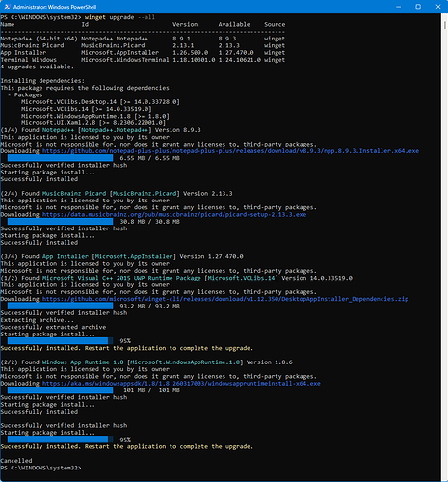This screenshot has height=482, width=448.
Task: Click the window title bar text
Action: pyautogui.click(x=55, y=7)
